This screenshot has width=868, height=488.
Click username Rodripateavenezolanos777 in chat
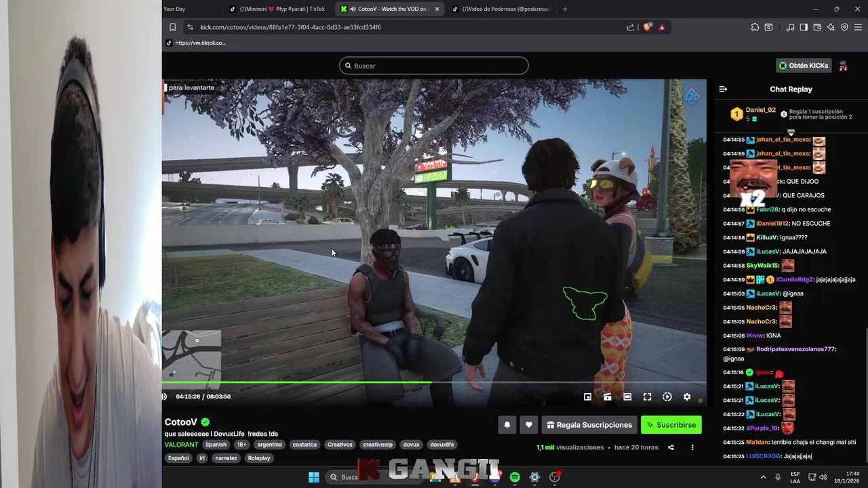[795, 349]
